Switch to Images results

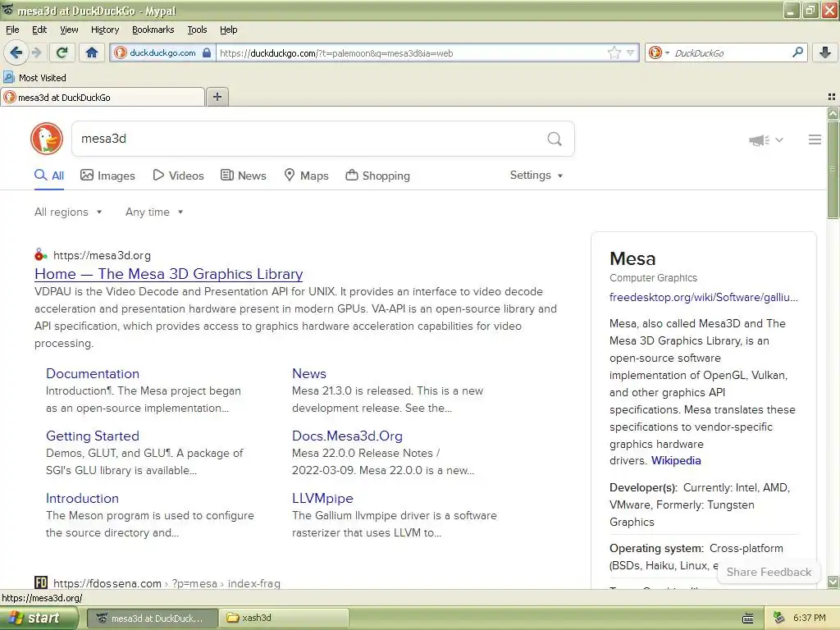click(x=107, y=176)
